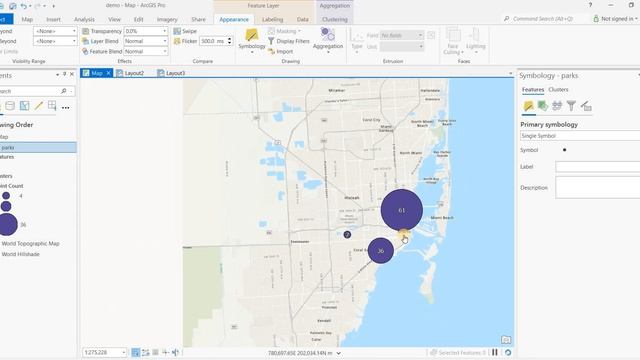Click Import symbology
Image resolution: width=640 pixels, height=360 pixels.
point(281,51)
